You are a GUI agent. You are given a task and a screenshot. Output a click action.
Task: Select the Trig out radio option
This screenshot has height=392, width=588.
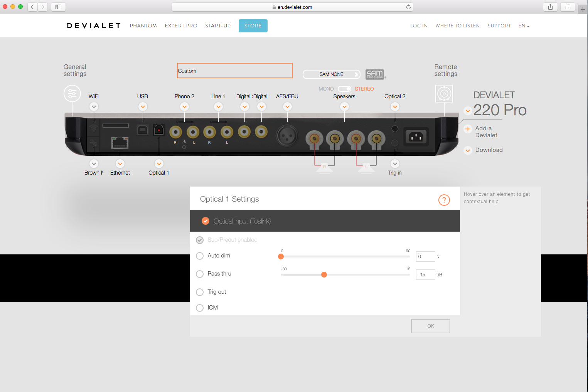pyautogui.click(x=200, y=292)
